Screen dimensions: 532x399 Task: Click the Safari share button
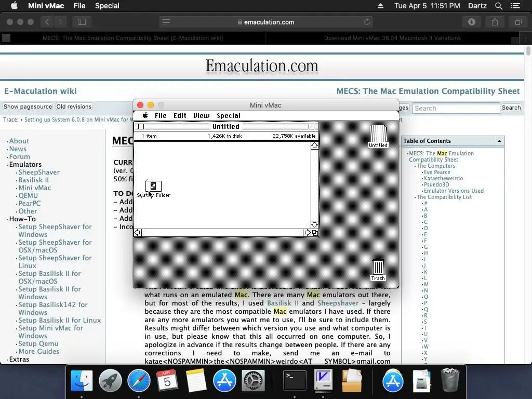point(495,22)
